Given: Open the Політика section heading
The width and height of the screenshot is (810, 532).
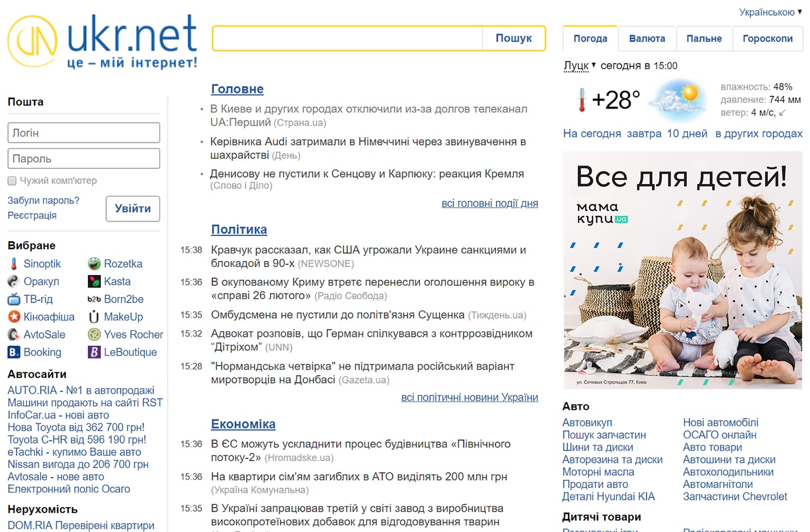Looking at the screenshot, I should click(239, 229).
